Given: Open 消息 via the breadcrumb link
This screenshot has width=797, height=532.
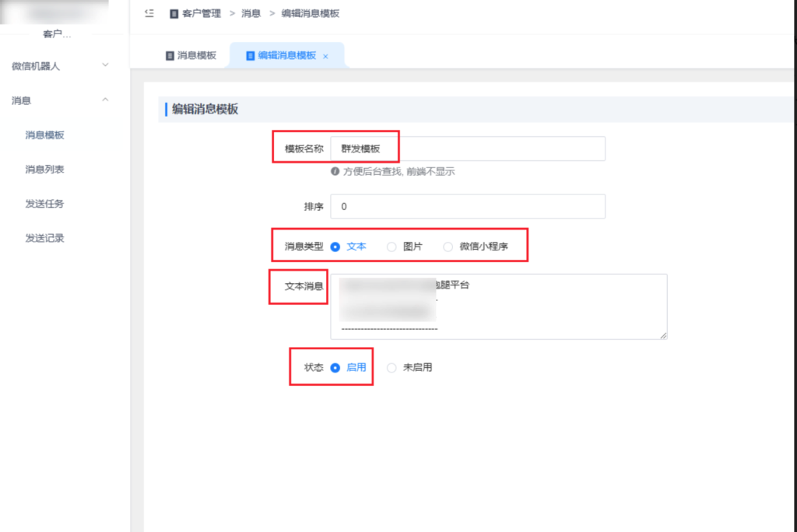Looking at the screenshot, I should [x=251, y=13].
